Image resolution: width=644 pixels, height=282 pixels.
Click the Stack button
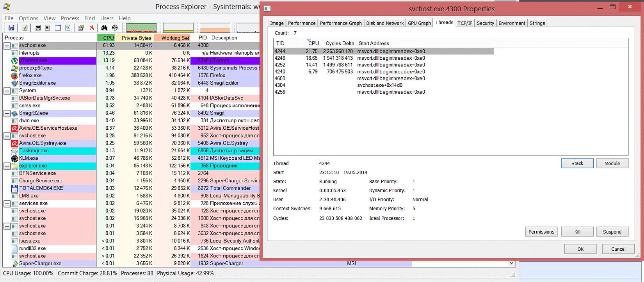(577, 163)
